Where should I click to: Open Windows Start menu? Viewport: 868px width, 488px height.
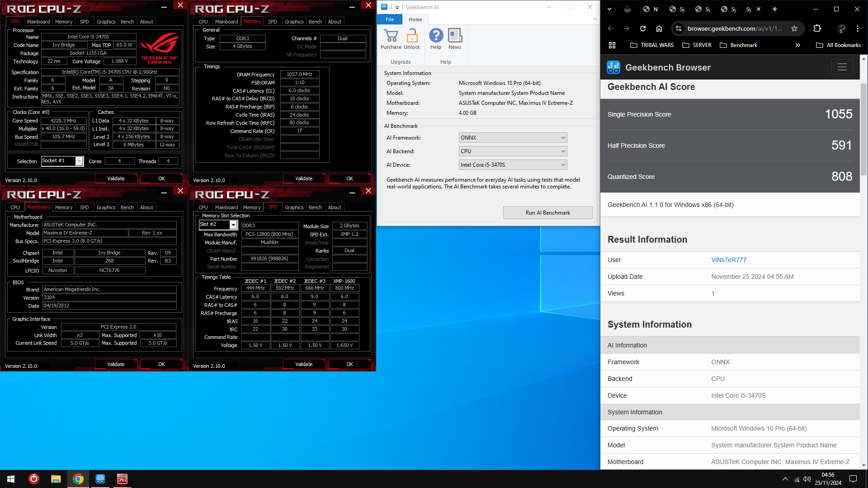click(11, 479)
